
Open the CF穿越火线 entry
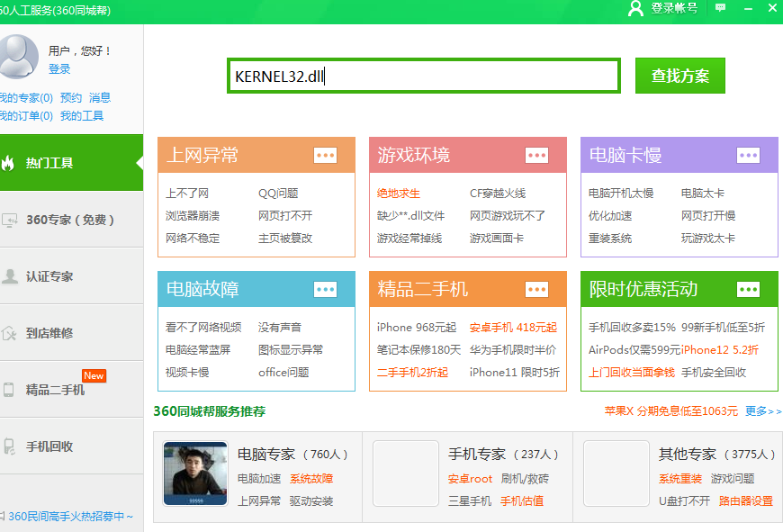[x=498, y=194]
